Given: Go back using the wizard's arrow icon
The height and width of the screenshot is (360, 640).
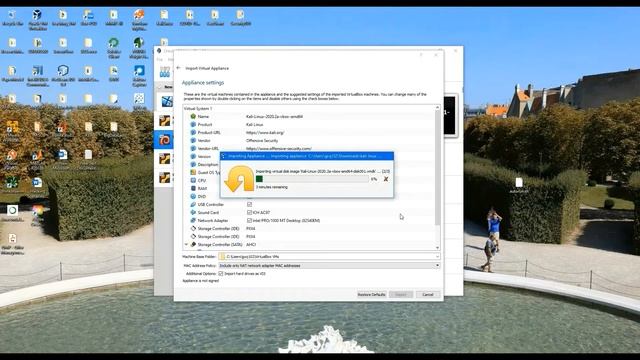Looking at the screenshot, I should click(x=178, y=68).
